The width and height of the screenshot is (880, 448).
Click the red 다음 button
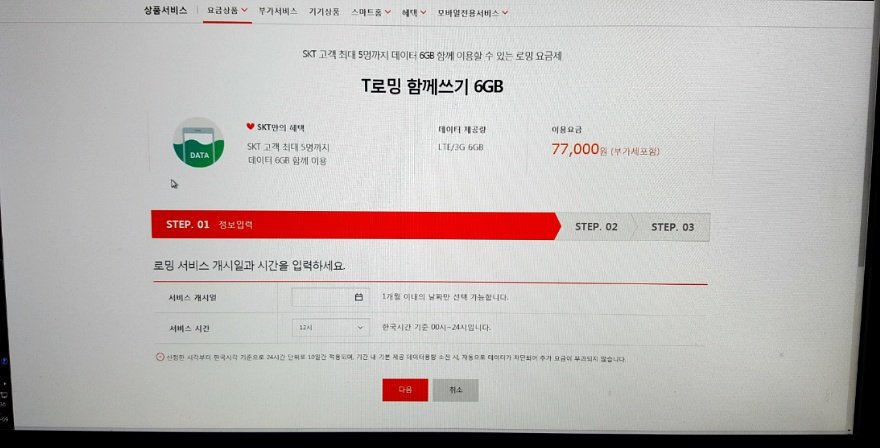tap(405, 390)
